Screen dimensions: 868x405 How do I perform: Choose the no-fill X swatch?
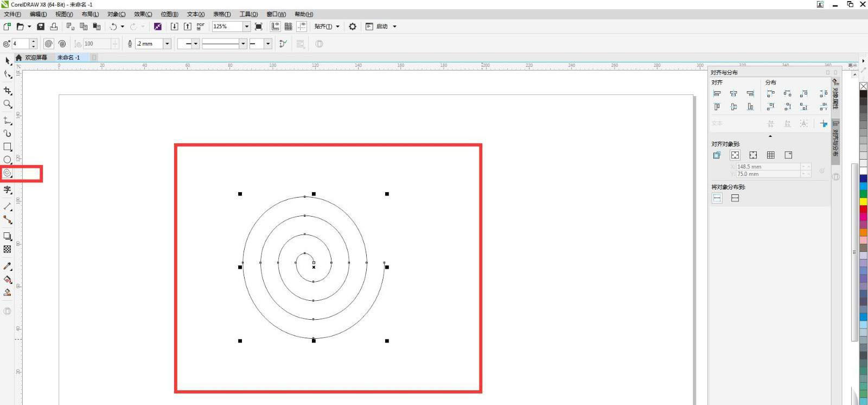(863, 86)
